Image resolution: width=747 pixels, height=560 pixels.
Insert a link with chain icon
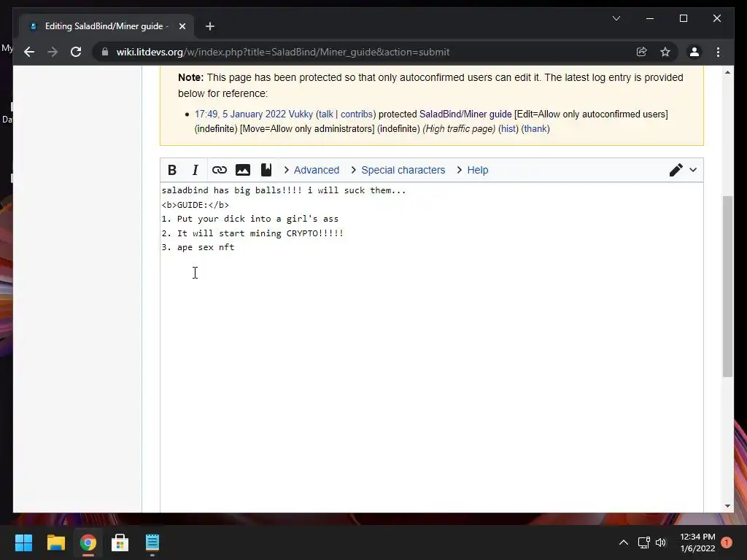pos(219,170)
